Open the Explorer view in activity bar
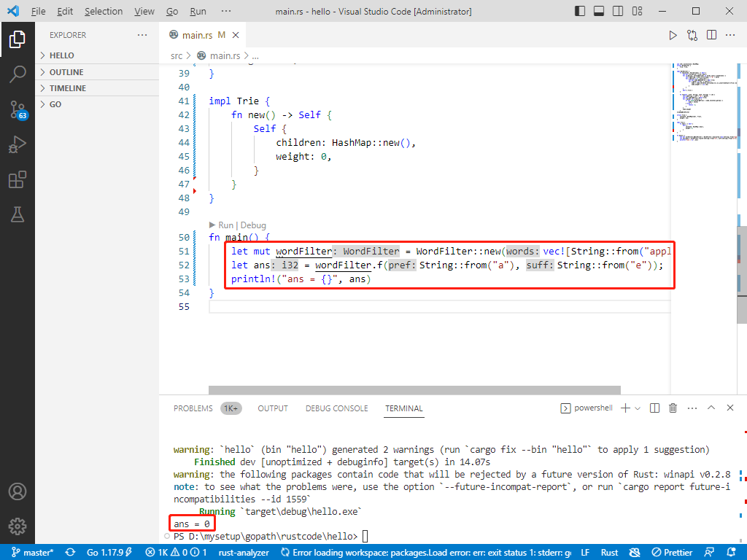The image size is (747, 560). click(x=18, y=39)
